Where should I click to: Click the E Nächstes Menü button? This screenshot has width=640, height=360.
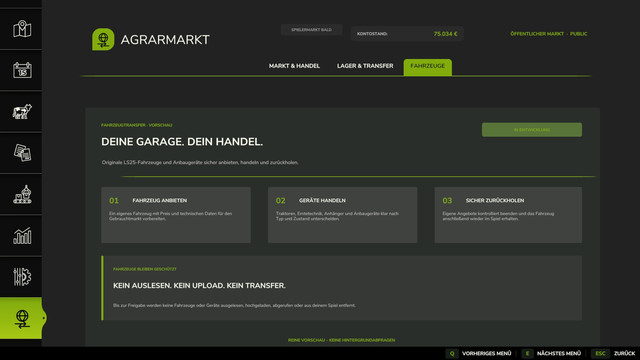[x=551, y=353]
